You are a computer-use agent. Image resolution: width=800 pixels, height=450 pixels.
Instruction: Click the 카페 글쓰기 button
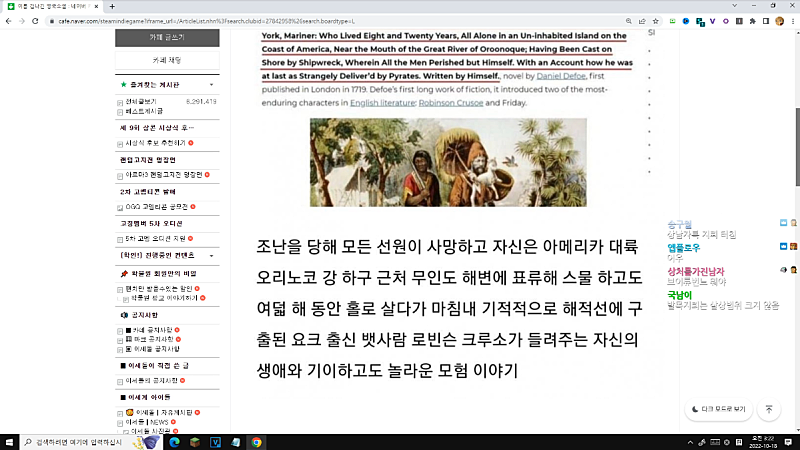(x=167, y=37)
